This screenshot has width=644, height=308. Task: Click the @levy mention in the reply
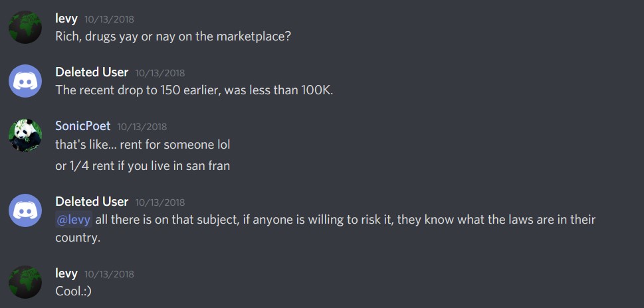coord(74,220)
